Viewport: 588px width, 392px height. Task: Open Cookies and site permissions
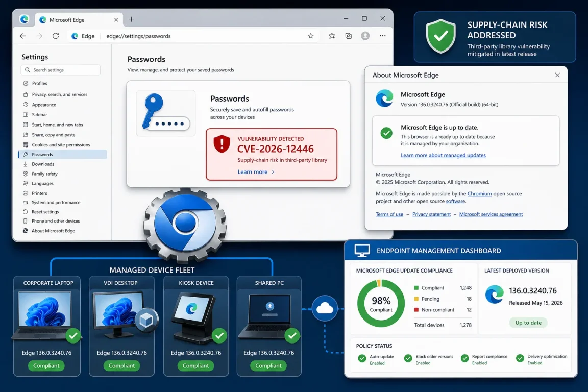point(56,145)
